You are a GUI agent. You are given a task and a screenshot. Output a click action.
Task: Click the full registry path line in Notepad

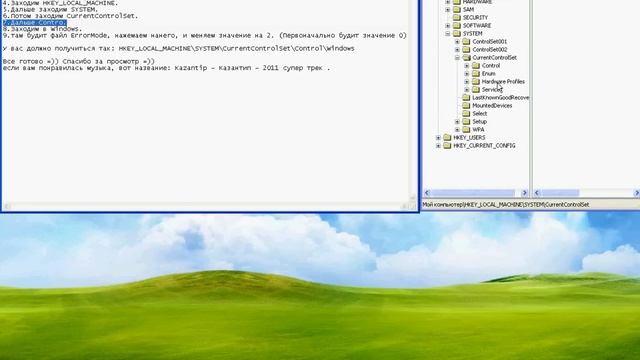tap(178, 49)
